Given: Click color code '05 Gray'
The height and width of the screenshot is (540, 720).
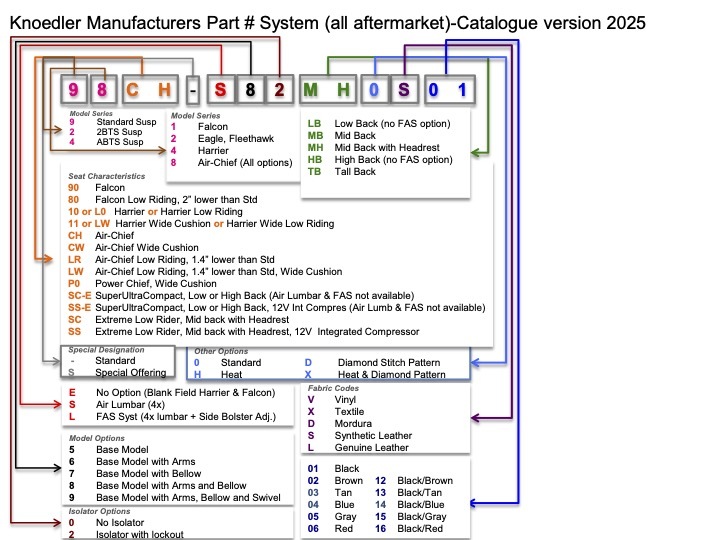Looking at the screenshot, I should pyautogui.click(x=332, y=517).
